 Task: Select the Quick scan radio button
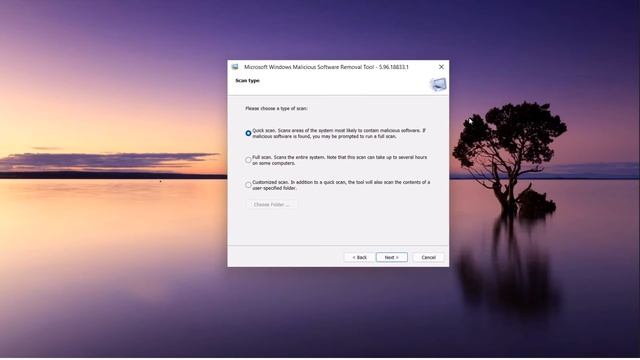point(248,133)
